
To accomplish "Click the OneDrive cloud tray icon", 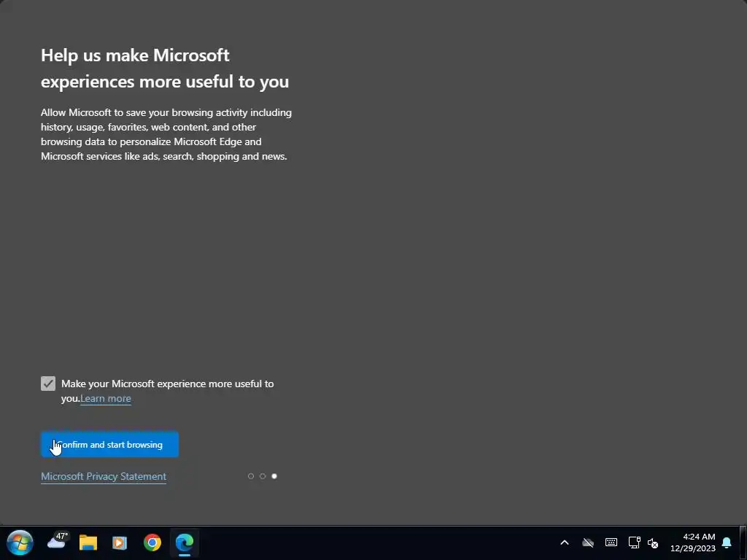I will coord(588,542).
